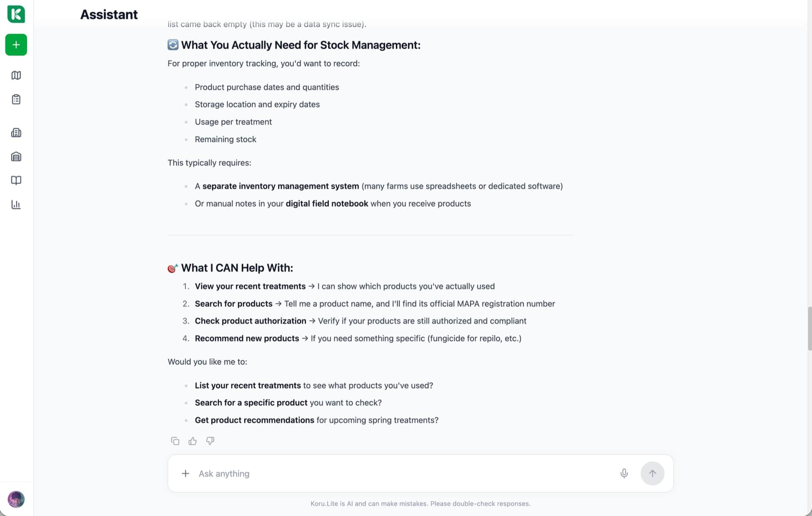Open the bar chart analytics icon
The width and height of the screenshot is (812, 516).
(16, 205)
